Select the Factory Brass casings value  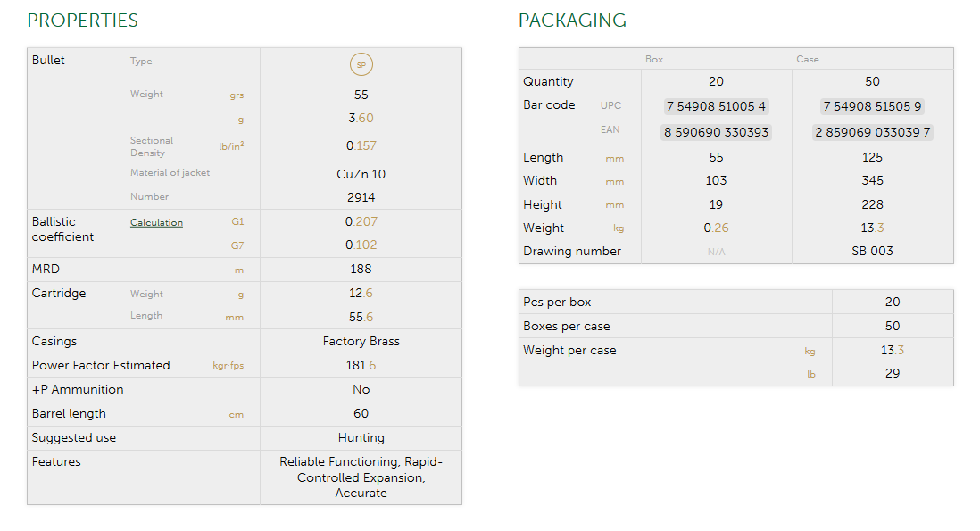pos(361,342)
